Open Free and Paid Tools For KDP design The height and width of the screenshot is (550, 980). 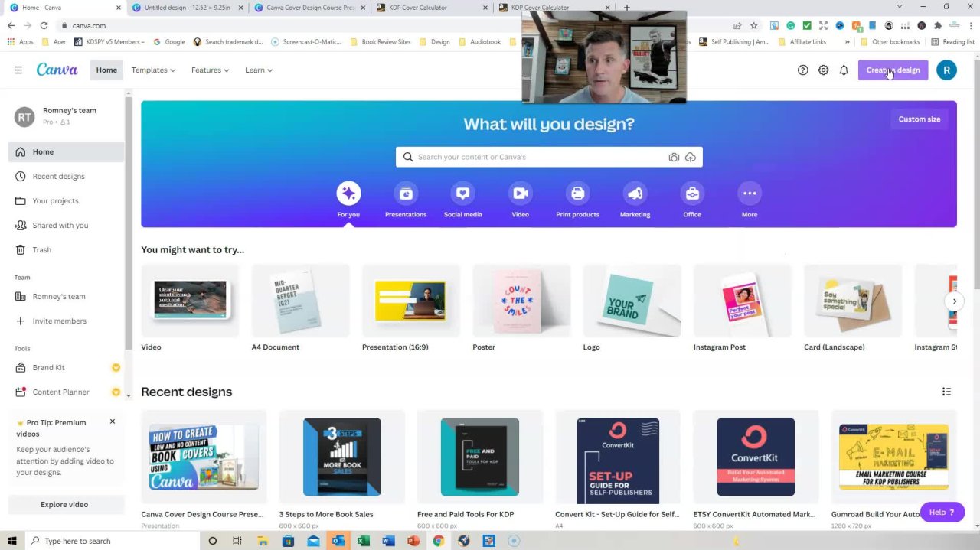pyautogui.click(x=480, y=457)
